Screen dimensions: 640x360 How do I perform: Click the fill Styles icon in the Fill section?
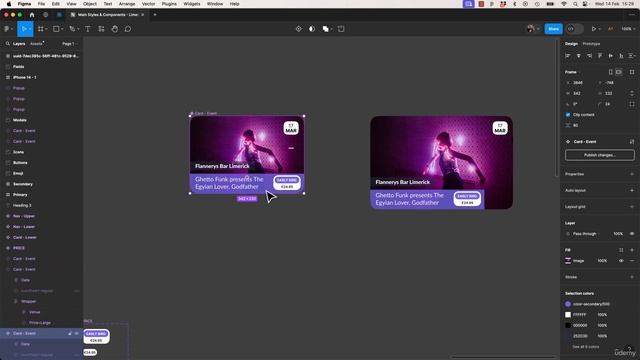pos(621,250)
